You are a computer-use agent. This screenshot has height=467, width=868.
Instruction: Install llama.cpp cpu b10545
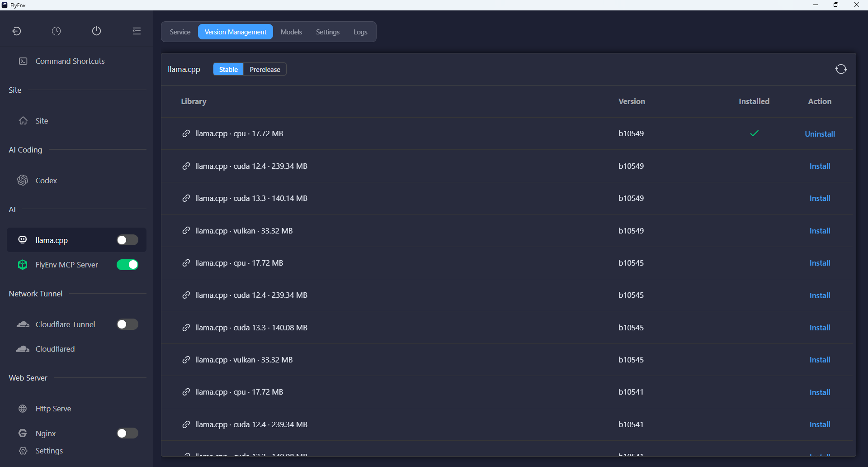click(820, 263)
